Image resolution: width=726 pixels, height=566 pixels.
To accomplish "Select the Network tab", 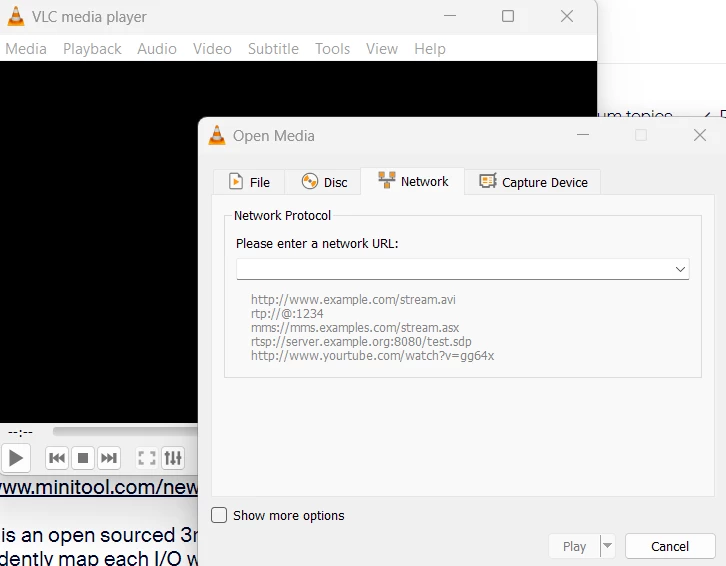I will tap(413, 181).
